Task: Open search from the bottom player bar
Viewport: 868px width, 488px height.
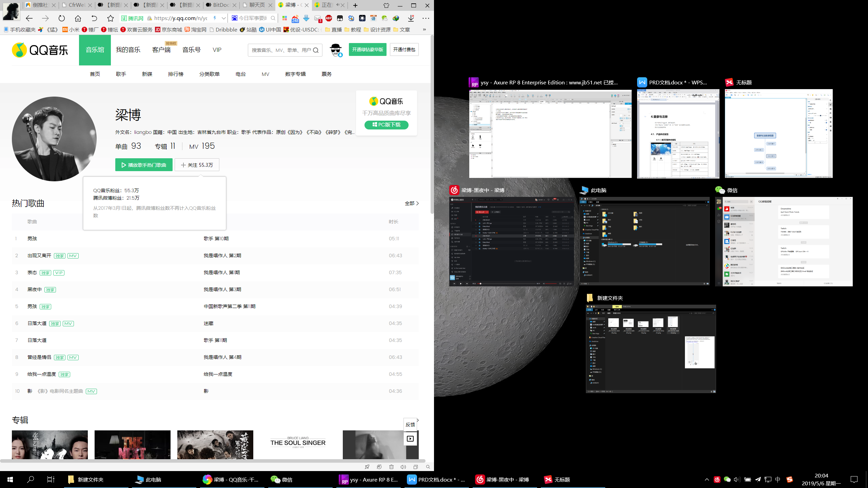Action: point(428,467)
